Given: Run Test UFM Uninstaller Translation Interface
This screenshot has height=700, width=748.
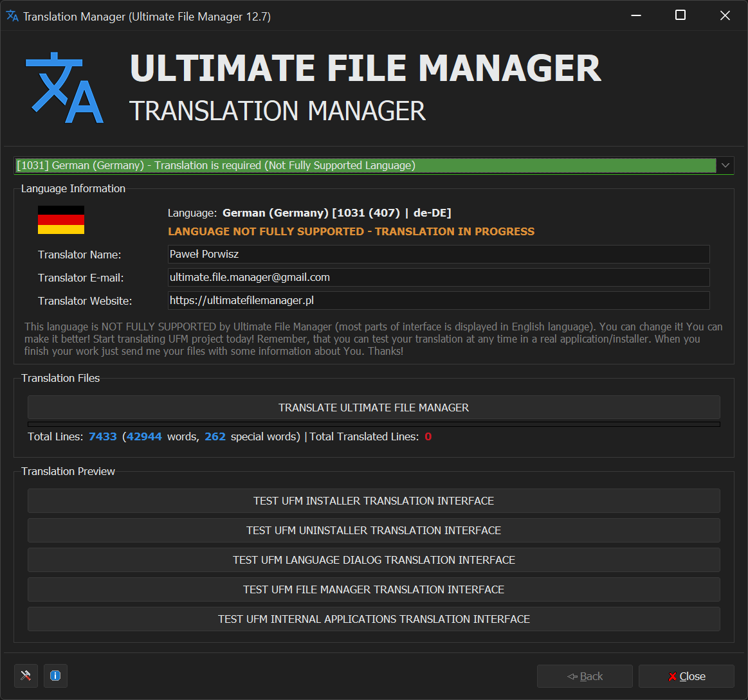Looking at the screenshot, I should click(x=374, y=530).
